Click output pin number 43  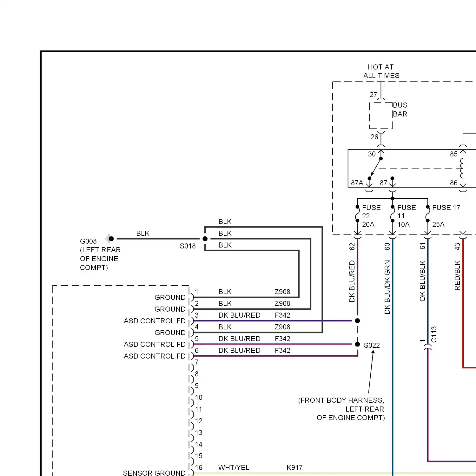[457, 247]
